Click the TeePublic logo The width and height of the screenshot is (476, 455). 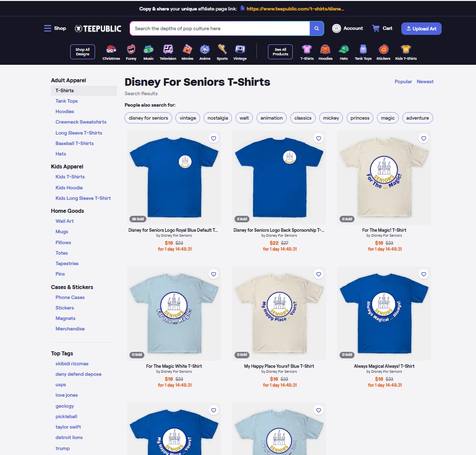[x=98, y=28]
